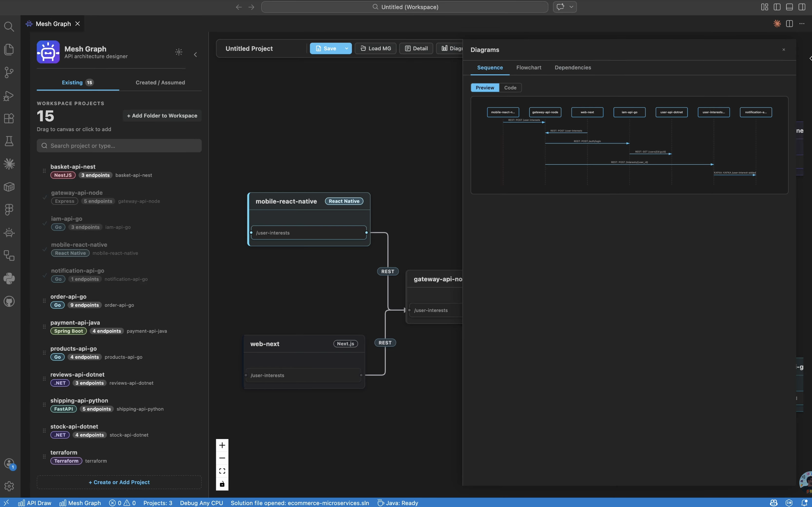Switch diagram view to Code
The width and height of the screenshot is (812, 507).
pyautogui.click(x=510, y=87)
